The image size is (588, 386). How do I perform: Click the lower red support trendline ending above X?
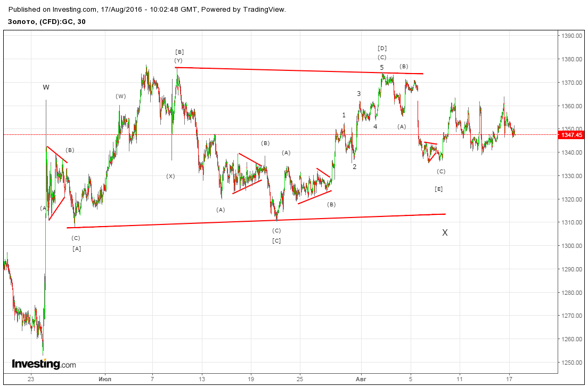(256, 221)
